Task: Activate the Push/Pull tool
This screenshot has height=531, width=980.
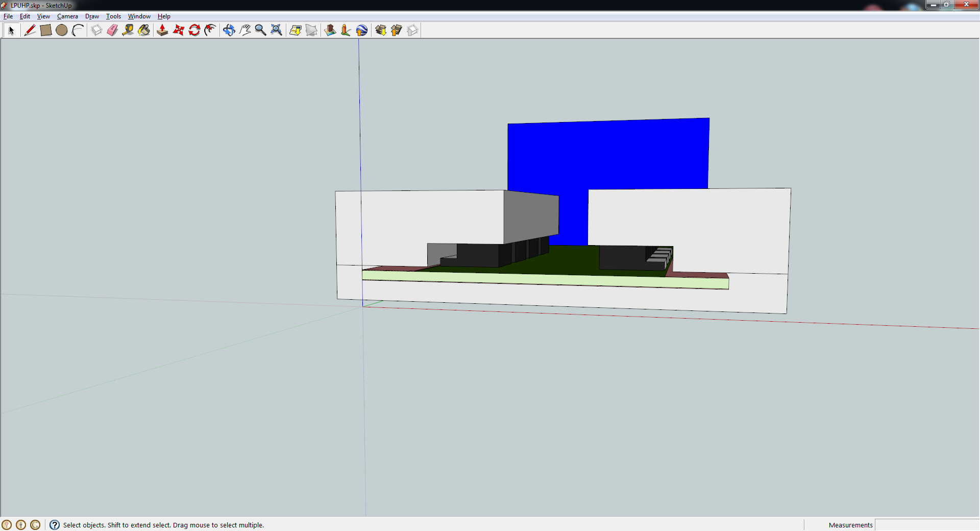Action: coord(162,31)
